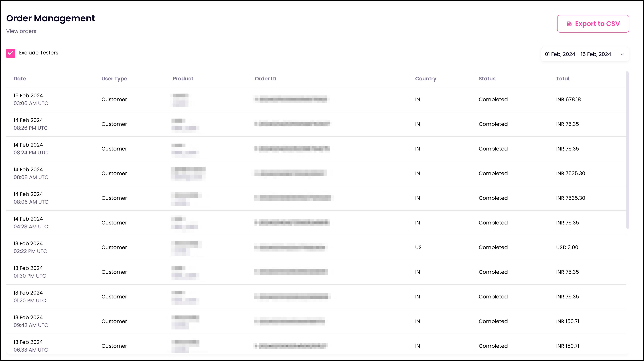The height and width of the screenshot is (361, 644).
Task: Click the Order ID column header
Action: [x=265, y=79]
